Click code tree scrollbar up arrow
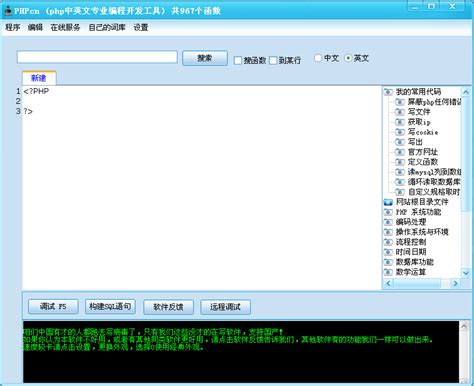 pyautogui.click(x=466, y=91)
